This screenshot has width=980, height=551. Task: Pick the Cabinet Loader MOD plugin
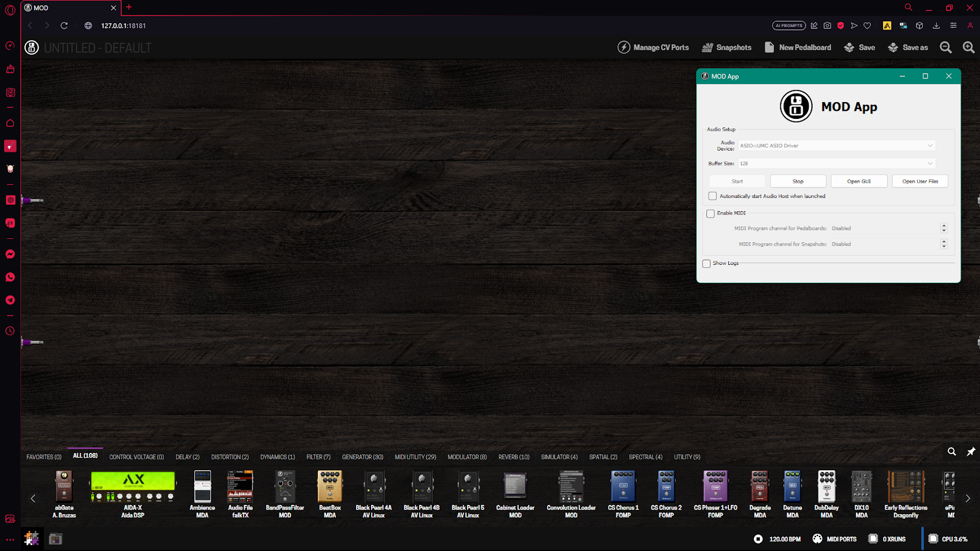[515, 494]
